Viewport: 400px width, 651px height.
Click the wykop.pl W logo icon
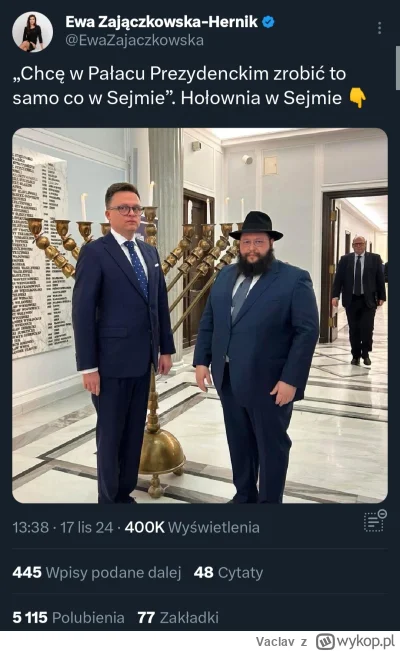coord(325,641)
